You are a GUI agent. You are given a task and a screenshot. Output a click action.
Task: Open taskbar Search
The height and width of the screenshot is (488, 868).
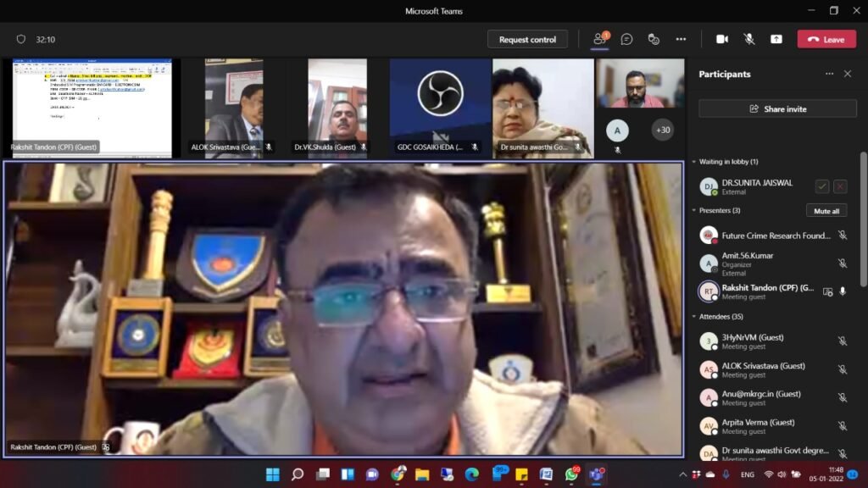[x=298, y=474]
